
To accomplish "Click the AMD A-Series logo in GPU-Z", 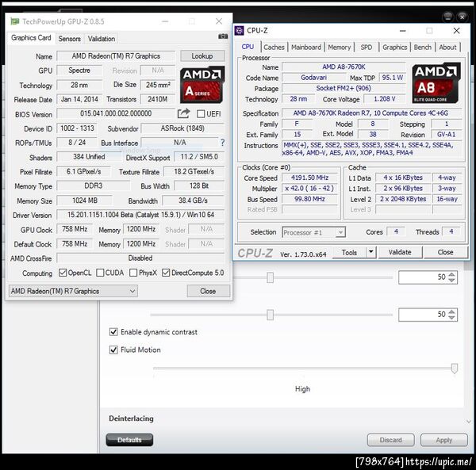I will (x=202, y=85).
